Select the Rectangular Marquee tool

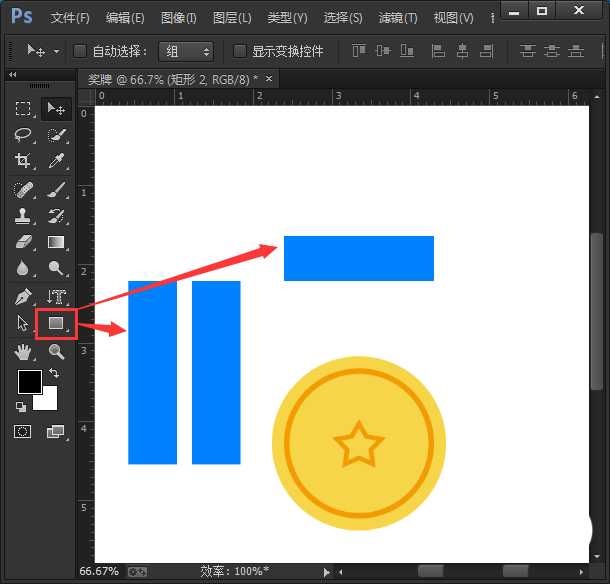click(24, 109)
